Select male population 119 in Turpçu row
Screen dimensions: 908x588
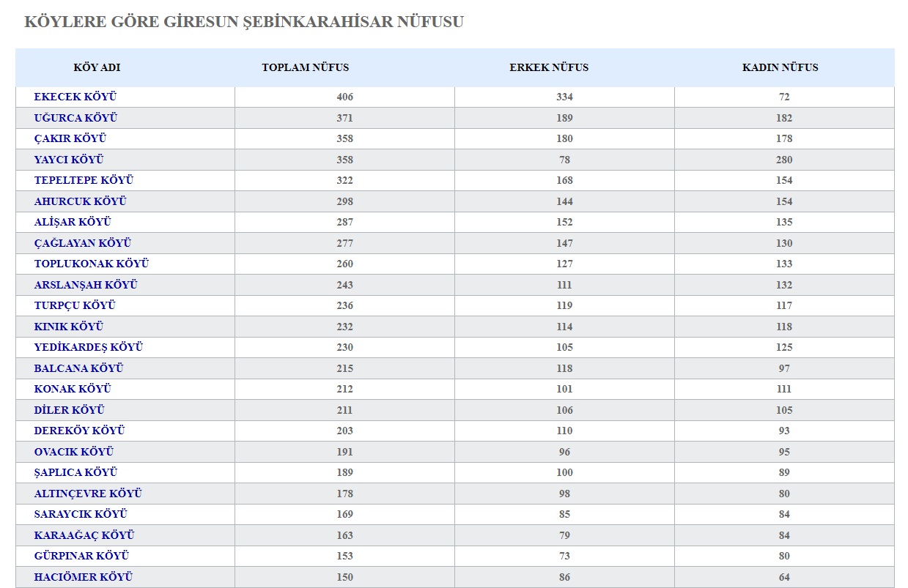pos(564,305)
